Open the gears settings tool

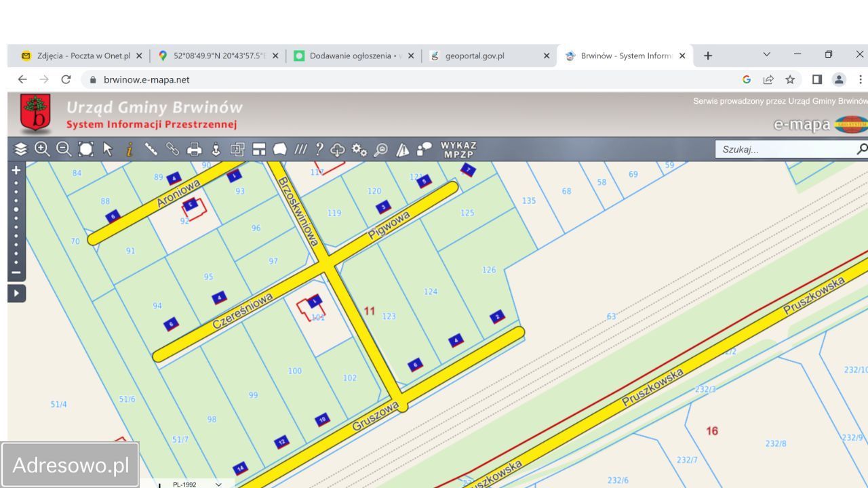359,150
